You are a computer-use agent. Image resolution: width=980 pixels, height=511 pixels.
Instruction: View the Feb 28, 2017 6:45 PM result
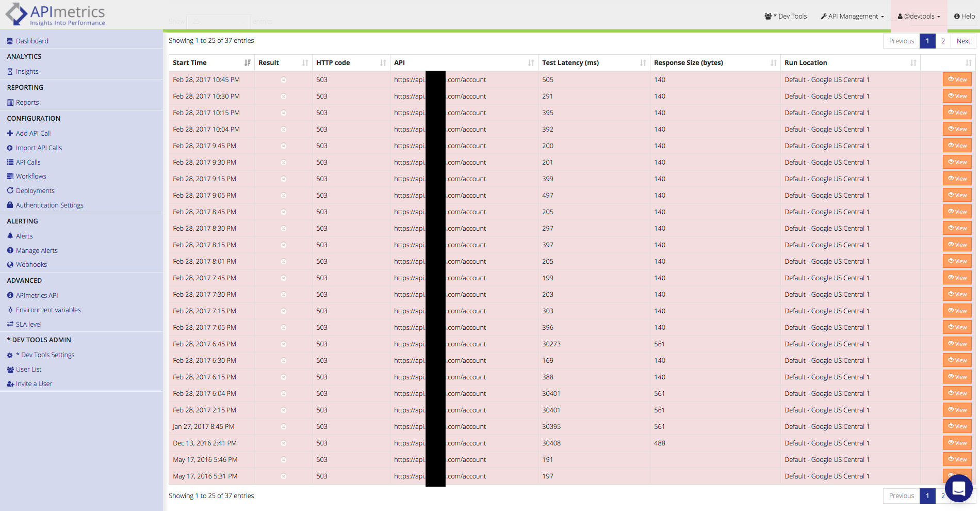click(957, 344)
